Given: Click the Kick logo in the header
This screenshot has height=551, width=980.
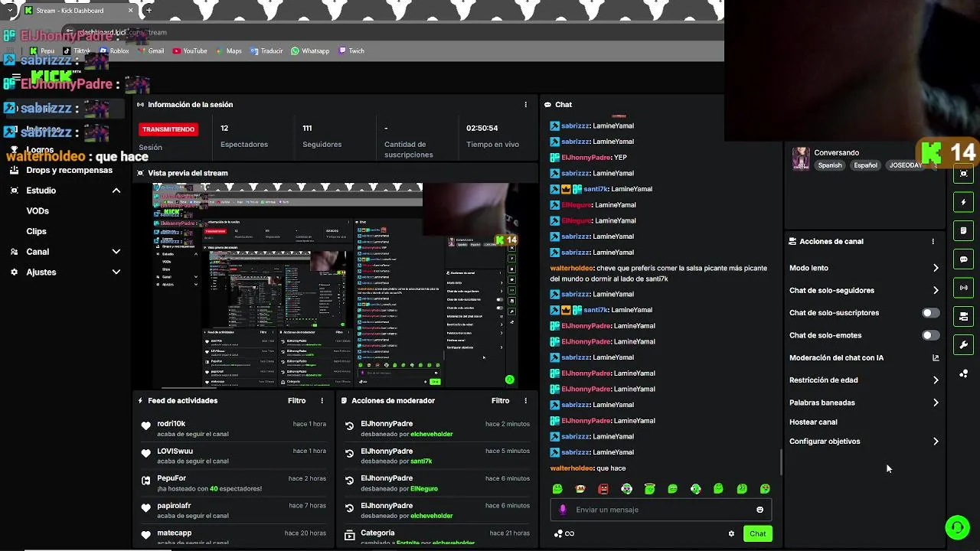Looking at the screenshot, I should [52, 77].
